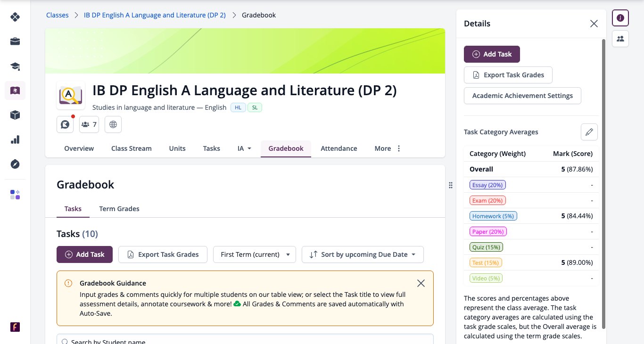Expand the IA tab dropdown
The height and width of the screenshot is (344, 644).
click(244, 148)
